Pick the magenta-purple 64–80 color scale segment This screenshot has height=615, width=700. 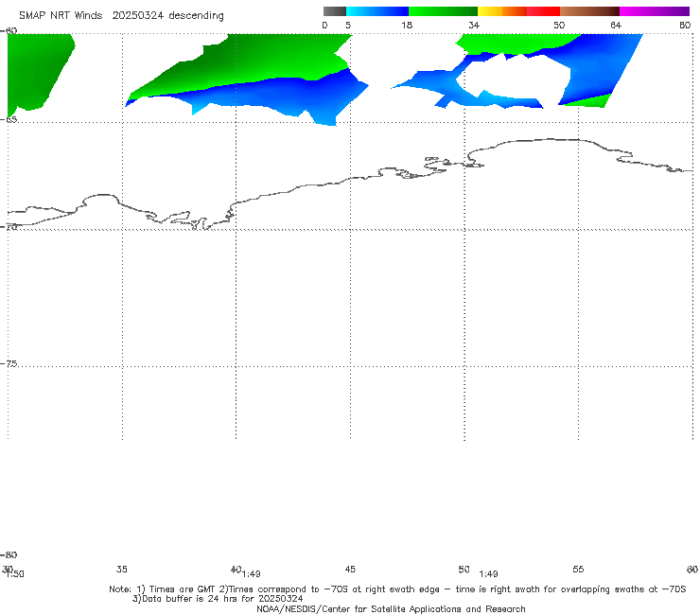tap(655, 11)
